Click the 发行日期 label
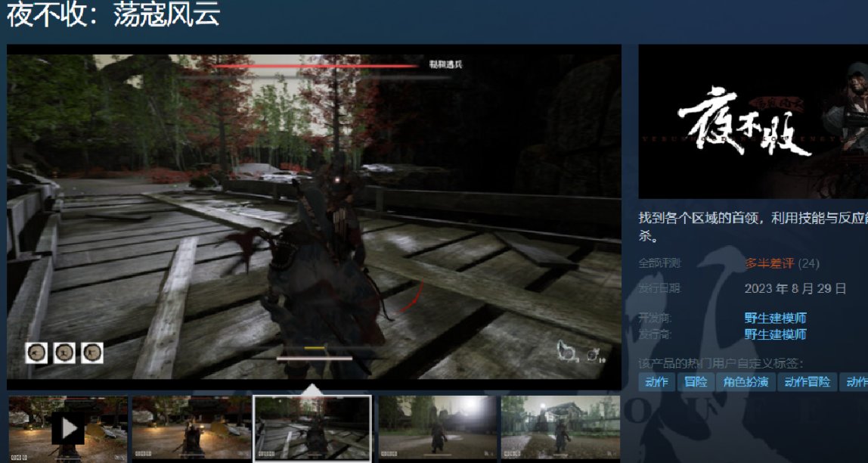Viewport: 868px width, 463px height. (x=660, y=288)
